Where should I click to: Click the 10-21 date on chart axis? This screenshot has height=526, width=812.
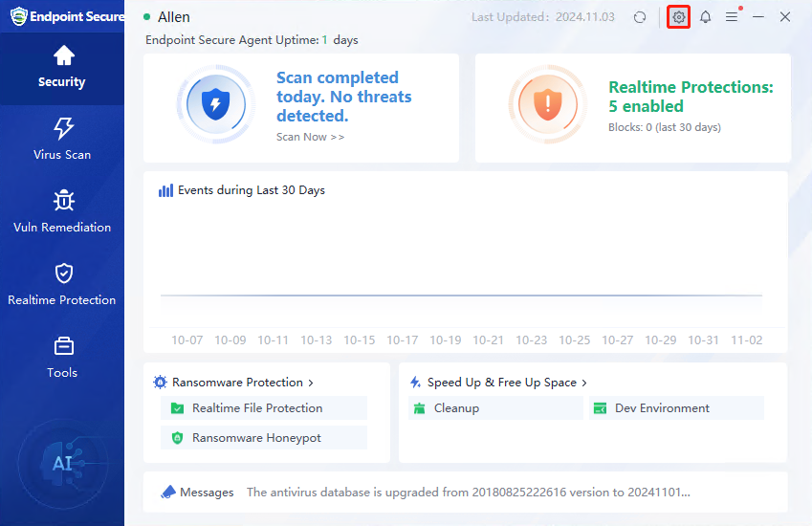tap(488, 340)
